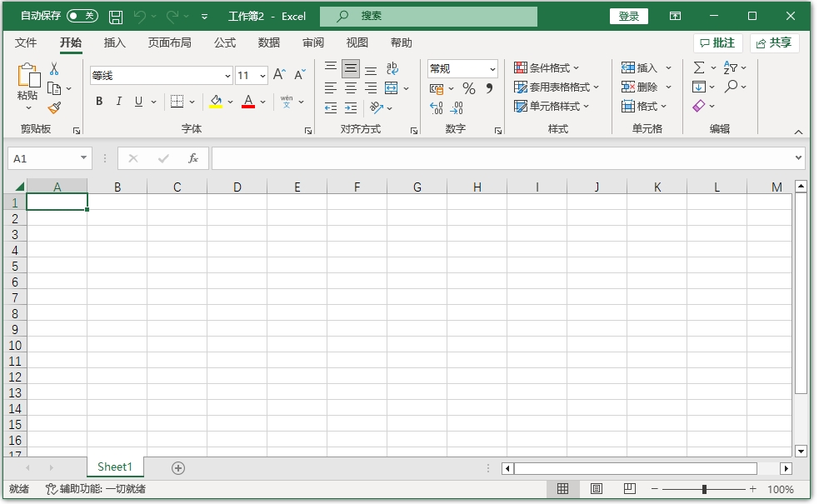Image resolution: width=819 pixels, height=504 pixels.
Task: Click the Cut scissors icon
Action: pos(54,68)
